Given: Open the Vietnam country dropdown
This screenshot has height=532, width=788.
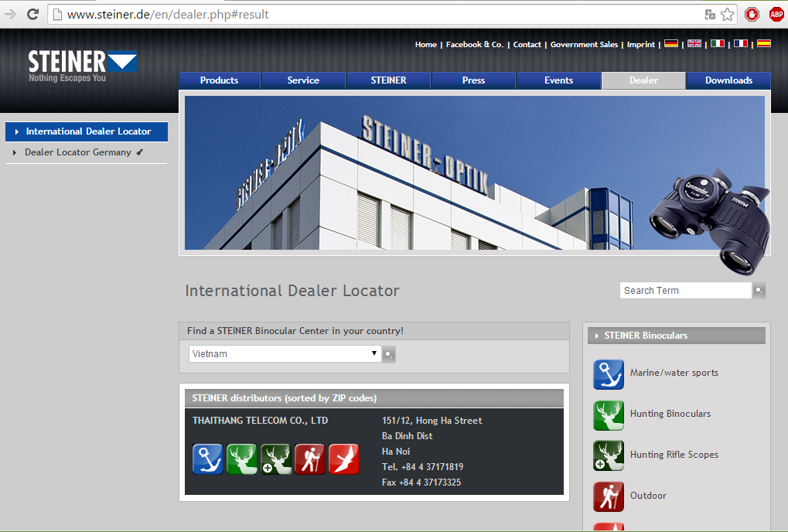Looking at the screenshot, I should click(x=285, y=353).
